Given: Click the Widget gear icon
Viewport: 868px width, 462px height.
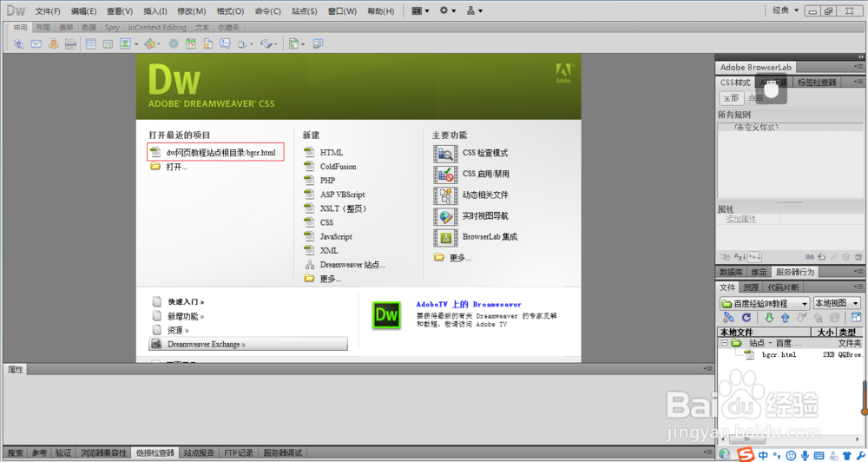Looking at the screenshot, I should click(174, 43).
